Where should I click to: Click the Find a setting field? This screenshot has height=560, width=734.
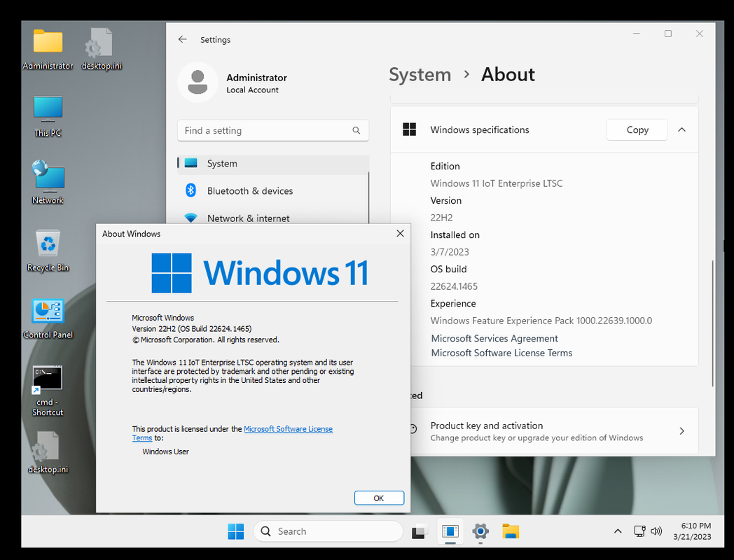(x=273, y=130)
